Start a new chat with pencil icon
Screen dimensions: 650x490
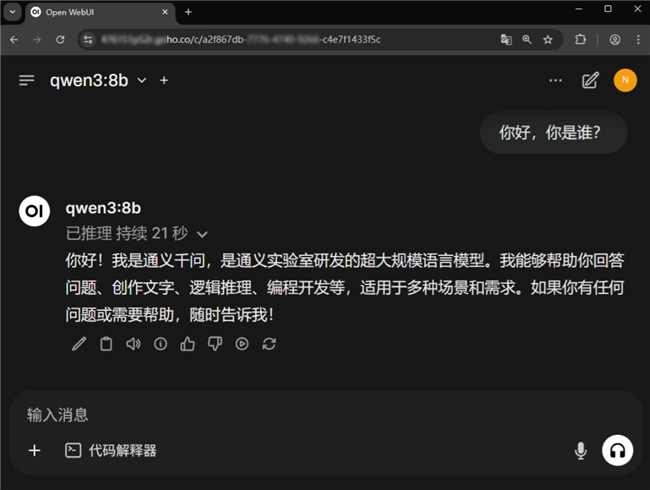pyautogui.click(x=590, y=80)
